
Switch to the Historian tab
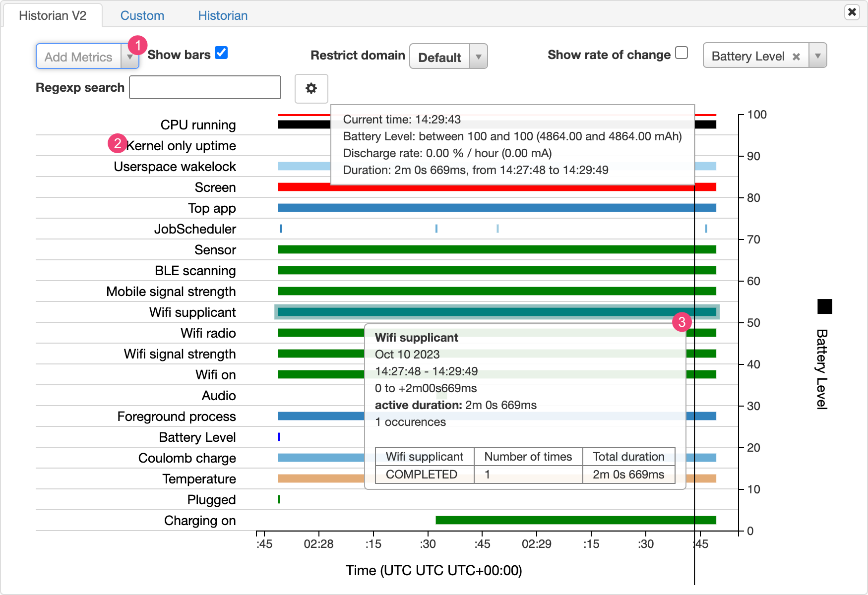[223, 15]
